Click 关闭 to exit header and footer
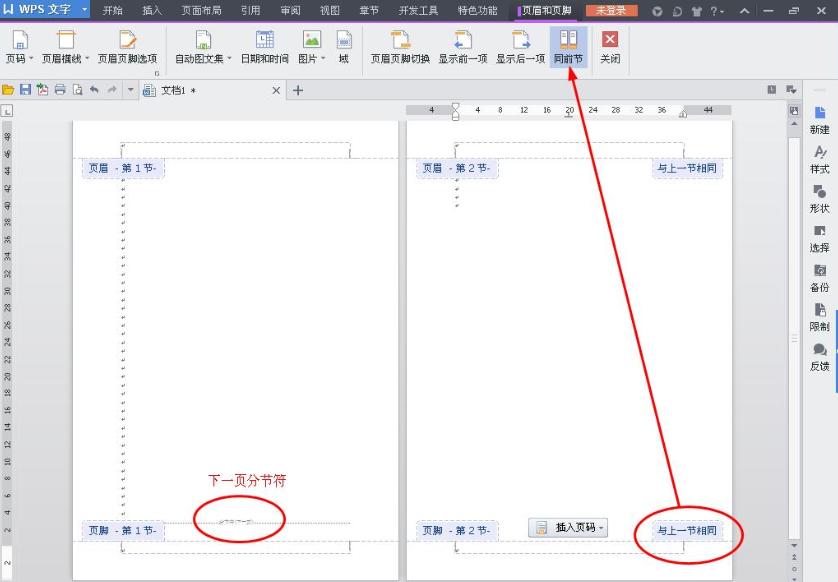 point(609,47)
